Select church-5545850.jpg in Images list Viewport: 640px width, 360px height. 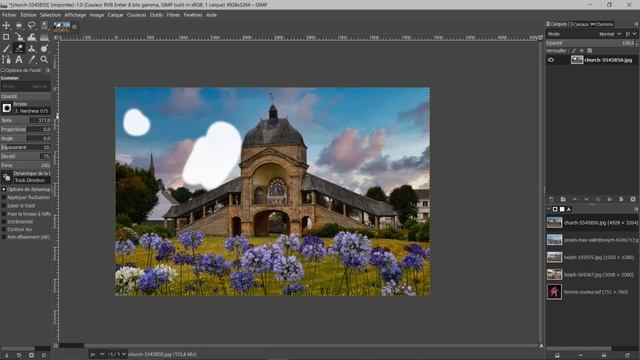(x=592, y=223)
